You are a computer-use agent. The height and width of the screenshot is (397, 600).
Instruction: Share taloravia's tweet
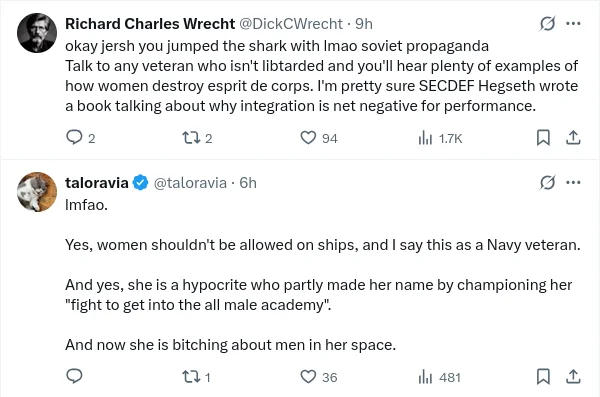(573, 377)
